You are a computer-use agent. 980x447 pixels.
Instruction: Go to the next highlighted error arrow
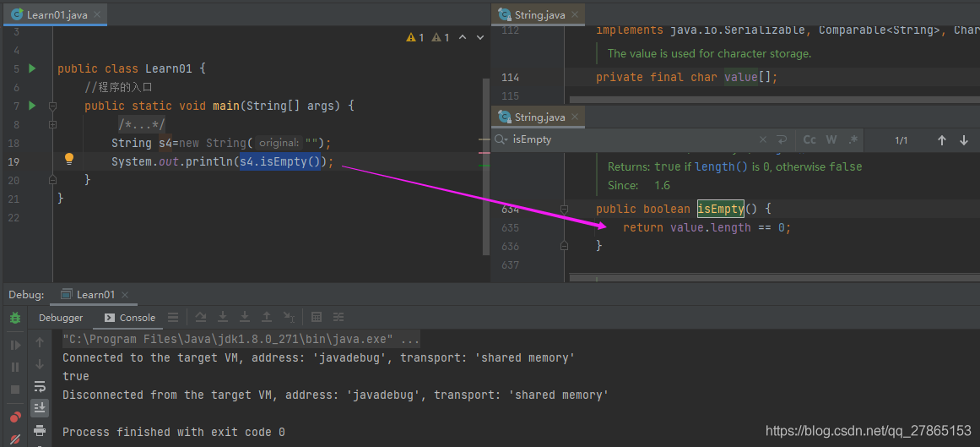pos(480,37)
